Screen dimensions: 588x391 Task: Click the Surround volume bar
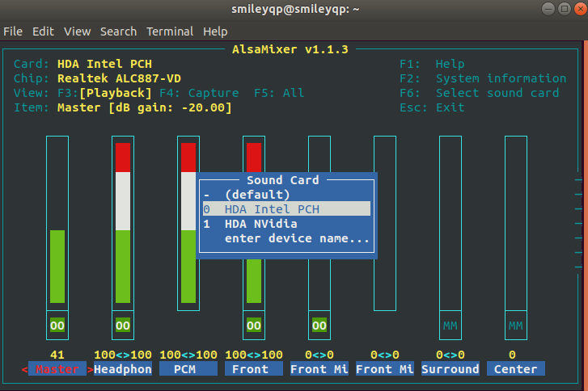tap(451, 223)
